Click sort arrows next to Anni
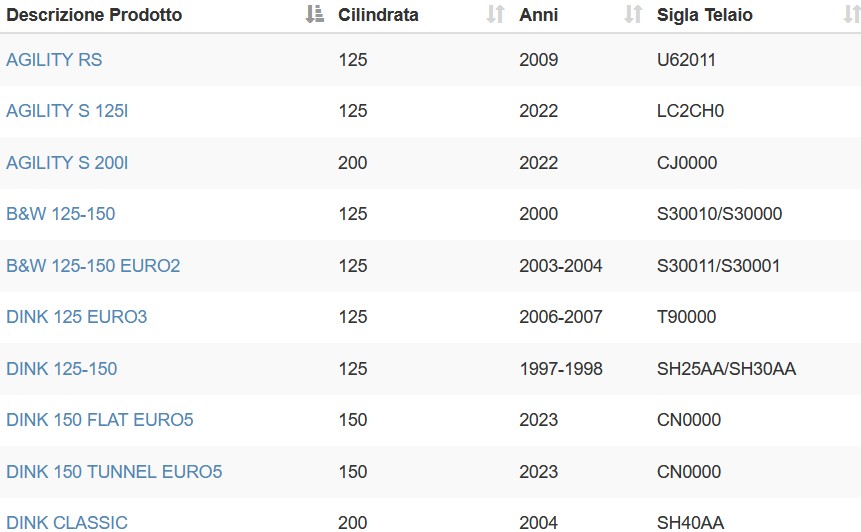 click(x=633, y=14)
